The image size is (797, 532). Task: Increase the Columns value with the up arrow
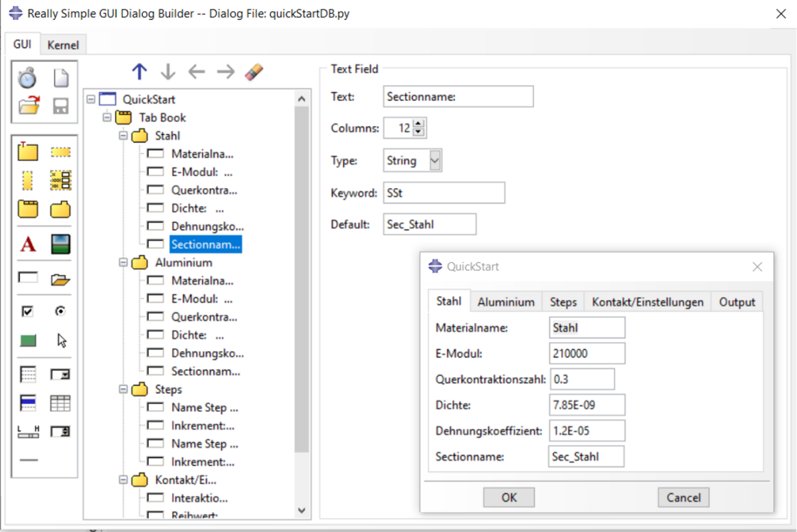point(418,123)
